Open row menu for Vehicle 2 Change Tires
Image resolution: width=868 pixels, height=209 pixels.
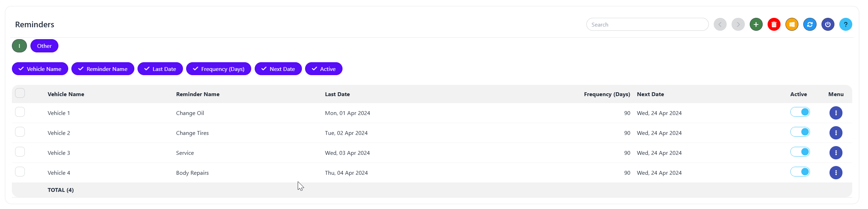(x=836, y=133)
